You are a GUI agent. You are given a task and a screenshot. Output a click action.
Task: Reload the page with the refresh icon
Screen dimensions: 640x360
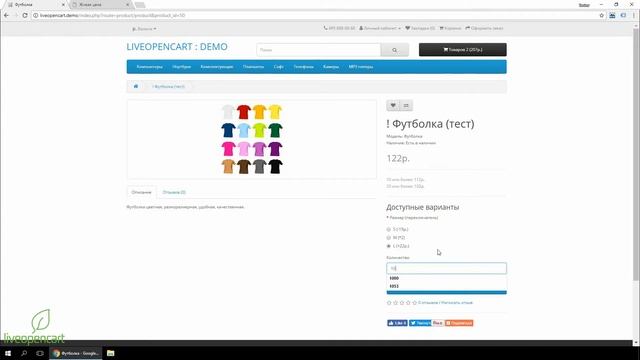coord(25,15)
